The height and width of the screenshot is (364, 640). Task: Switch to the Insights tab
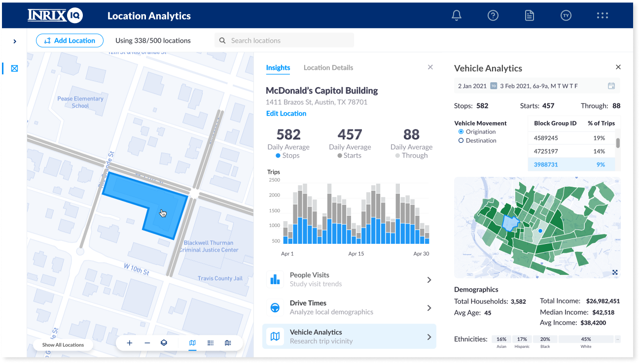click(x=278, y=68)
